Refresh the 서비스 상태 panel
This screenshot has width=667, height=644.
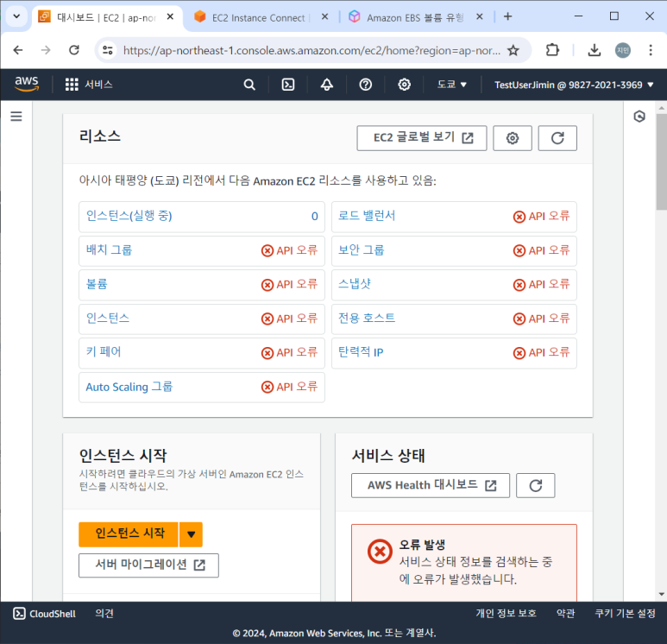pyautogui.click(x=535, y=485)
